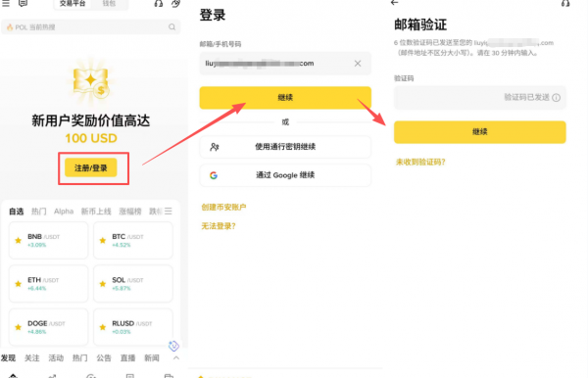The width and height of the screenshot is (588, 378).
Task: Toggle the favorite star on DOGE
Action: (18, 327)
